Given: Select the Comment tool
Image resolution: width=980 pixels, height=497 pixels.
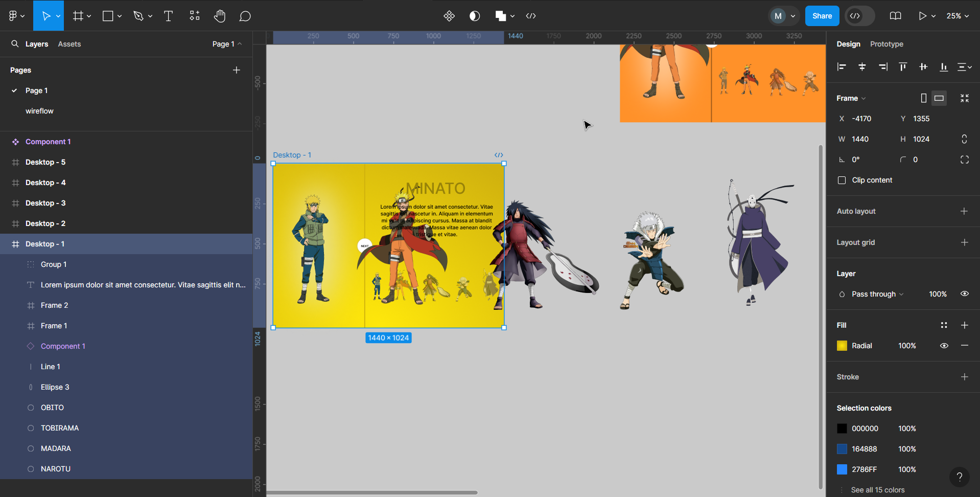Looking at the screenshot, I should point(245,16).
